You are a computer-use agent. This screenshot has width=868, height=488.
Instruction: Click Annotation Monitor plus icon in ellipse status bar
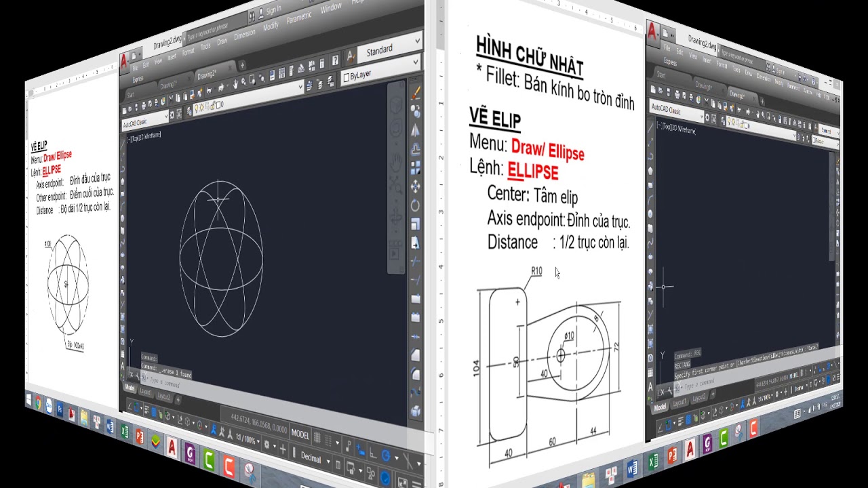pos(283,449)
